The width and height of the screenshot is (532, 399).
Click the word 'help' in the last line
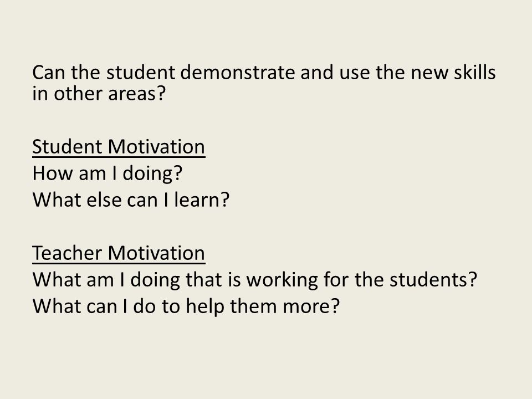click(x=205, y=306)
